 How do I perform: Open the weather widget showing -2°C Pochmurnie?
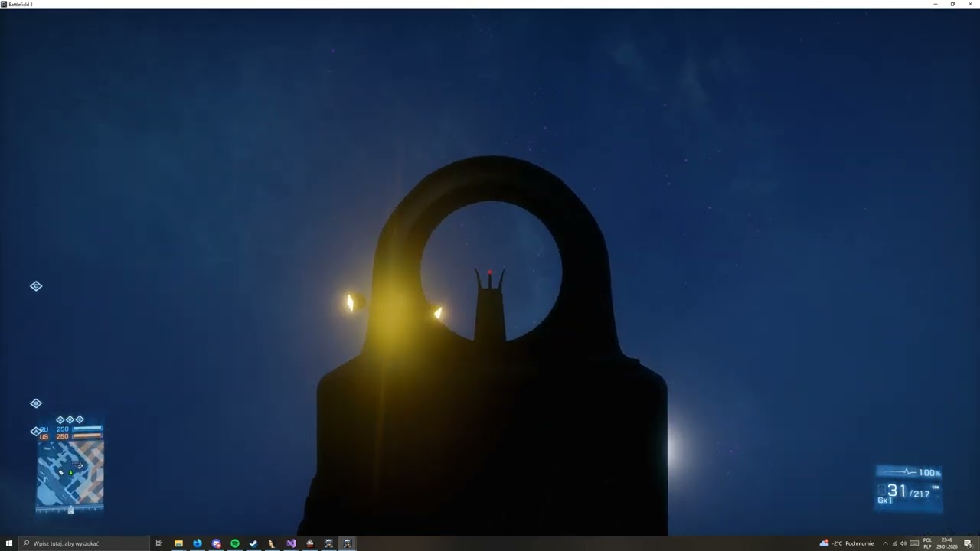coord(847,543)
